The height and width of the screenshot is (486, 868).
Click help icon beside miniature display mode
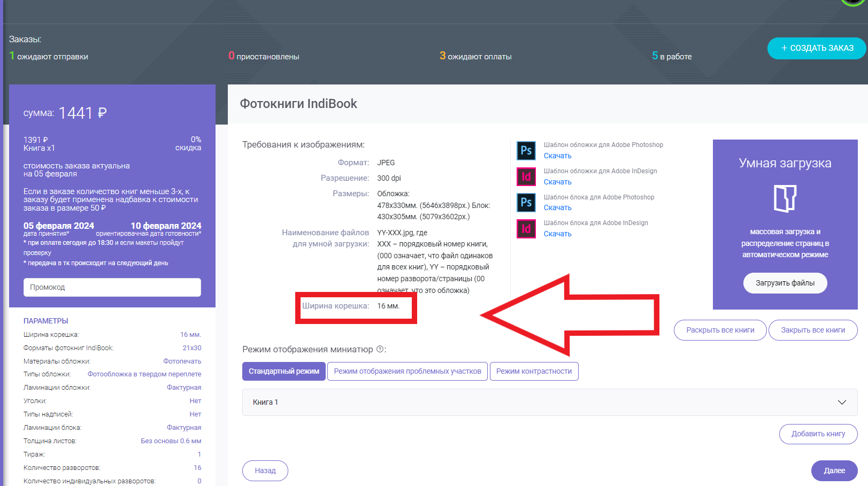pos(380,349)
